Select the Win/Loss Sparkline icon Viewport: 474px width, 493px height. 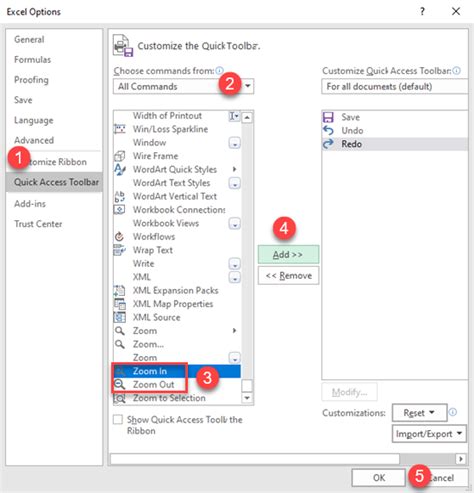pos(120,129)
